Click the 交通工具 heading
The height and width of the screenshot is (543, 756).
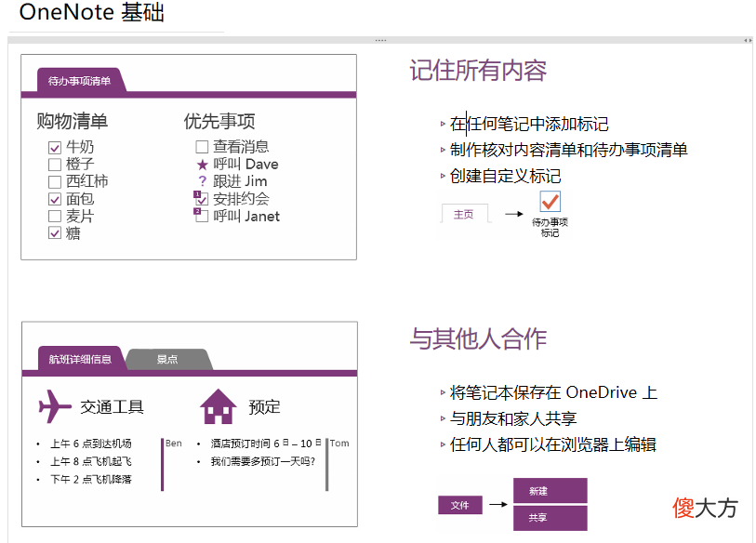[x=112, y=407]
